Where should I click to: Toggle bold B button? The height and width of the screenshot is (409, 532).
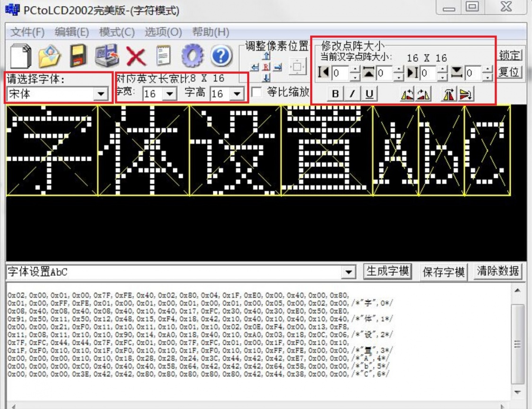(x=335, y=95)
